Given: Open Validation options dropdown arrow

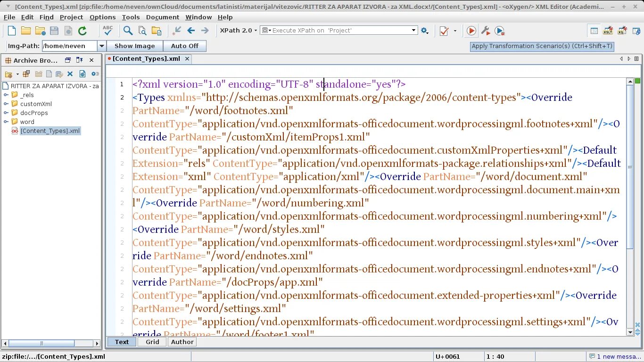Looking at the screenshot, I should [x=455, y=31].
